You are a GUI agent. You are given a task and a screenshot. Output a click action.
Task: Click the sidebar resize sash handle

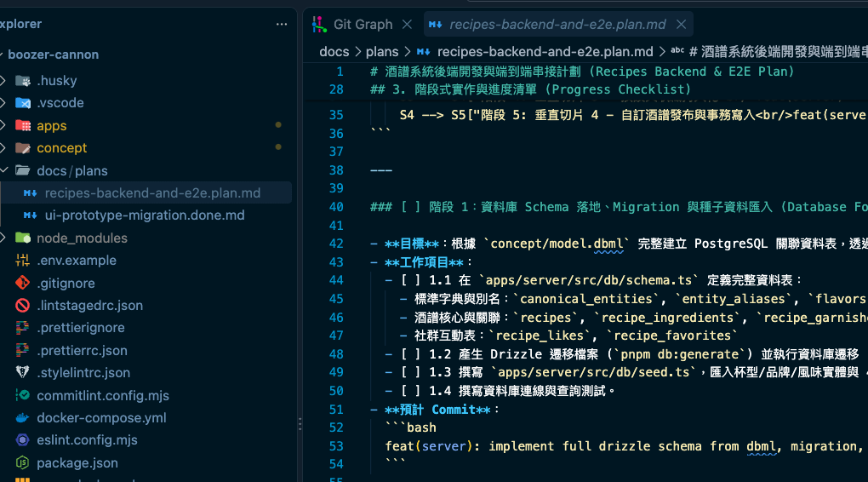coord(300,424)
